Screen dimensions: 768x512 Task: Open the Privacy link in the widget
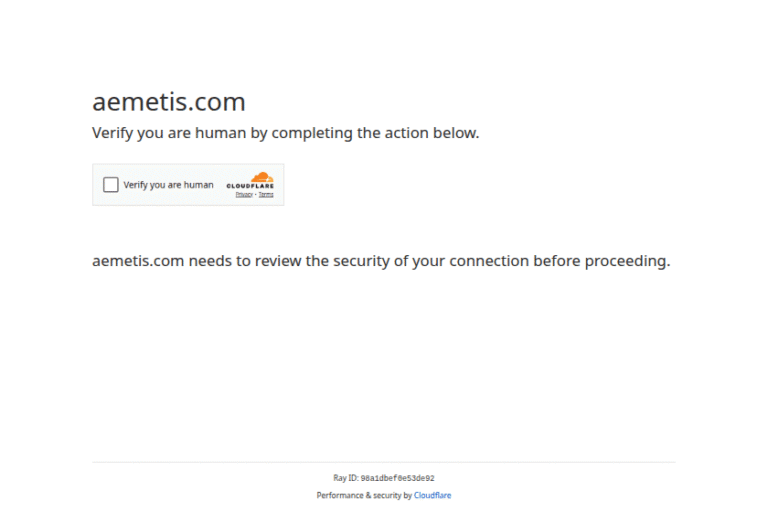coord(243,194)
